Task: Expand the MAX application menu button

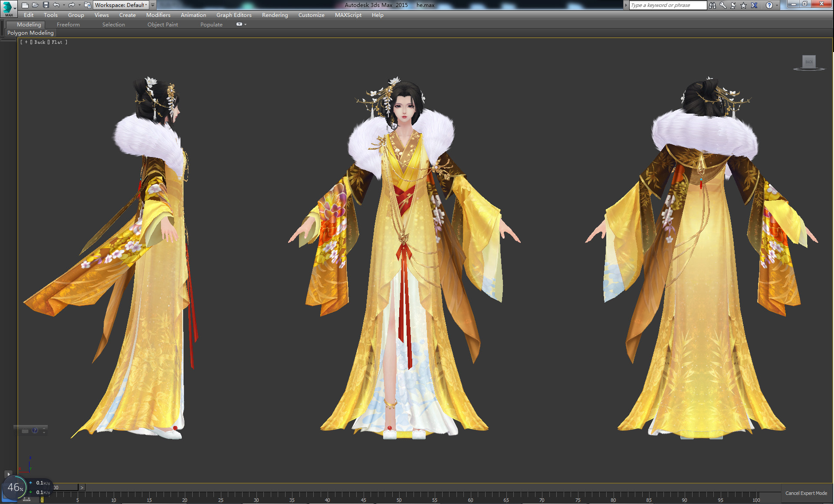Action: pos(9,8)
